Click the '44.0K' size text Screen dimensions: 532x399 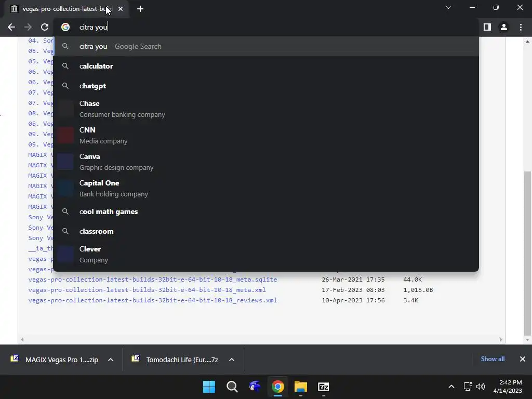(x=412, y=280)
